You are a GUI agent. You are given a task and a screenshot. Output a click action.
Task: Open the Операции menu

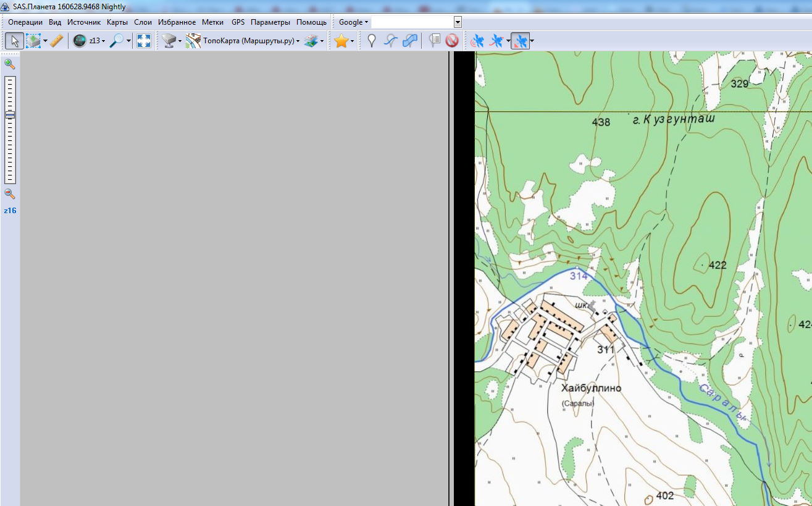point(25,22)
